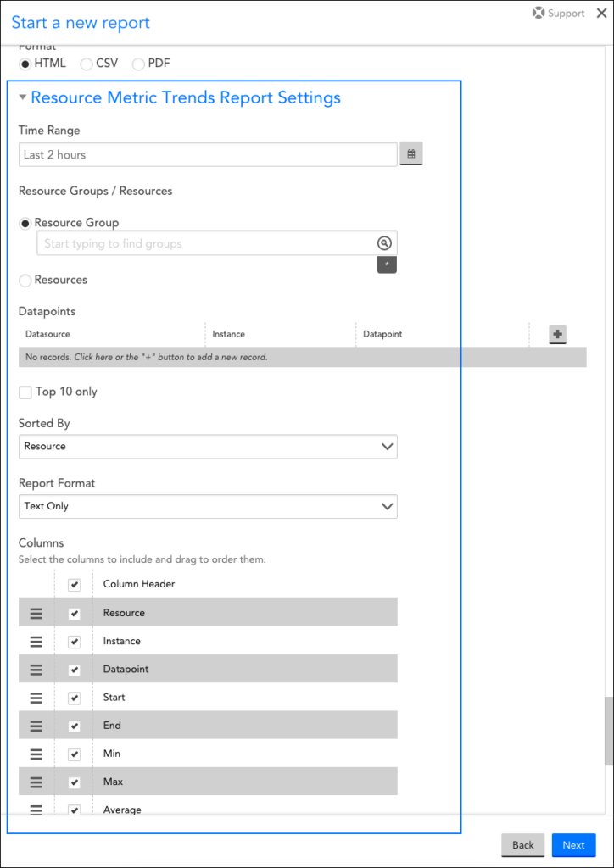The height and width of the screenshot is (868, 614).
Task: Click the vertical scrollbar thumb
Action: tap(608, 732)
